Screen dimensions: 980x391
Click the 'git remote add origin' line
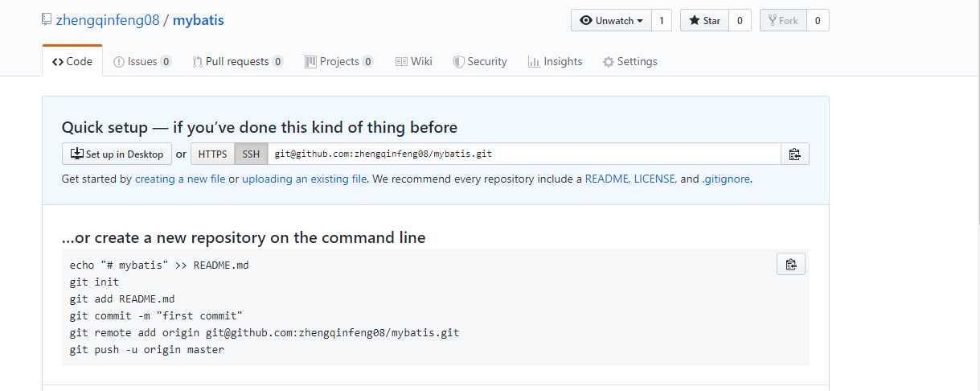click(x=264, y=333)
